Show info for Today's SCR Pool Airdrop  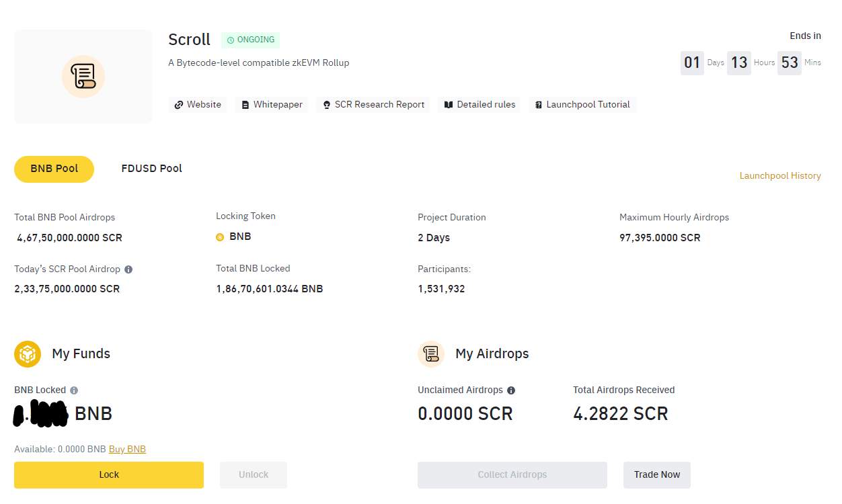pos(128,269)
